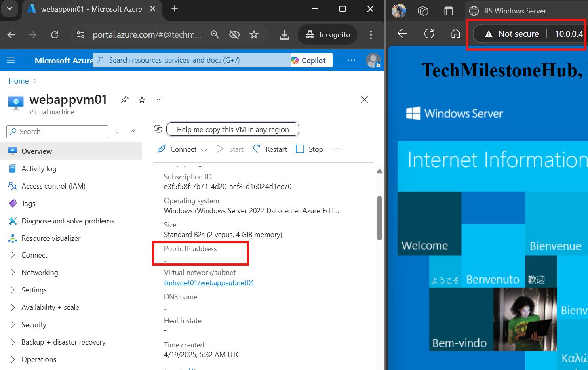Open a new tab in Azure browser
588x370 pixels.
click(x=175, y=9)
